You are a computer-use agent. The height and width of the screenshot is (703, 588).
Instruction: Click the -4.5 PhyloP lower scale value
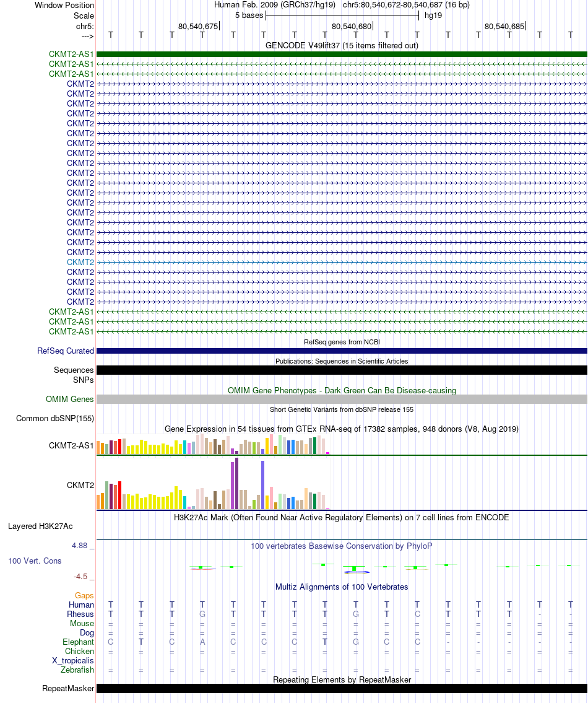click(x=80, y=577)
